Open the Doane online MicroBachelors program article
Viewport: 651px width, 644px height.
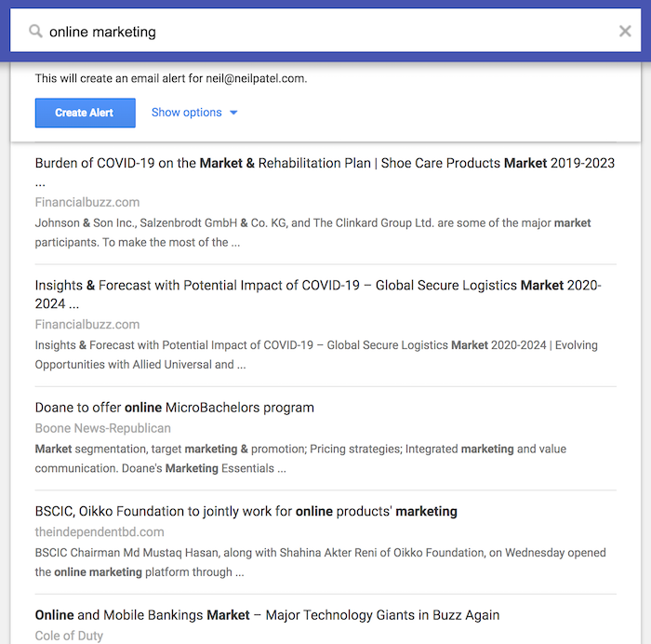pos(175,408)
